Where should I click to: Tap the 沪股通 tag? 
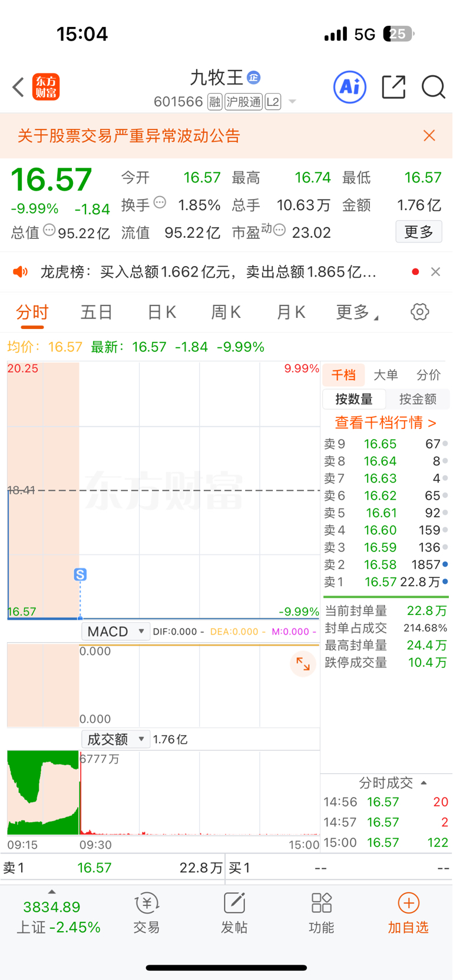pyautogui.click(x=243, y=102)
